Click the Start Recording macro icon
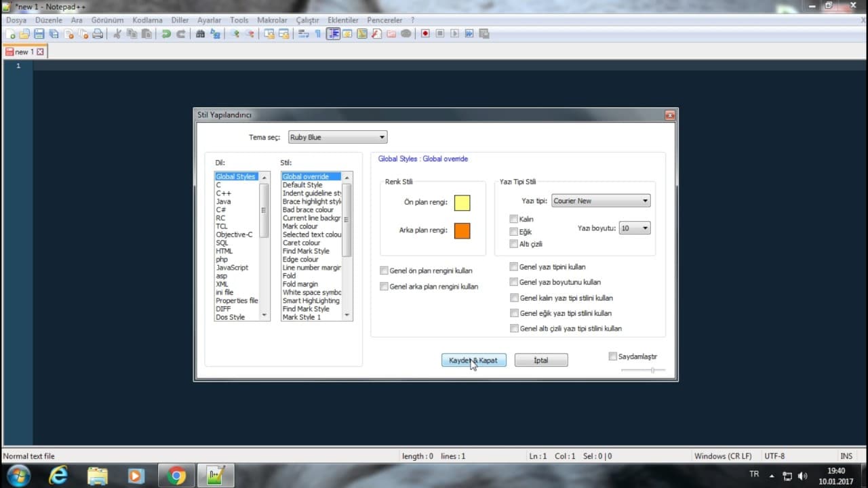Viewport: 868px width, 488px height. click(425, 34)
